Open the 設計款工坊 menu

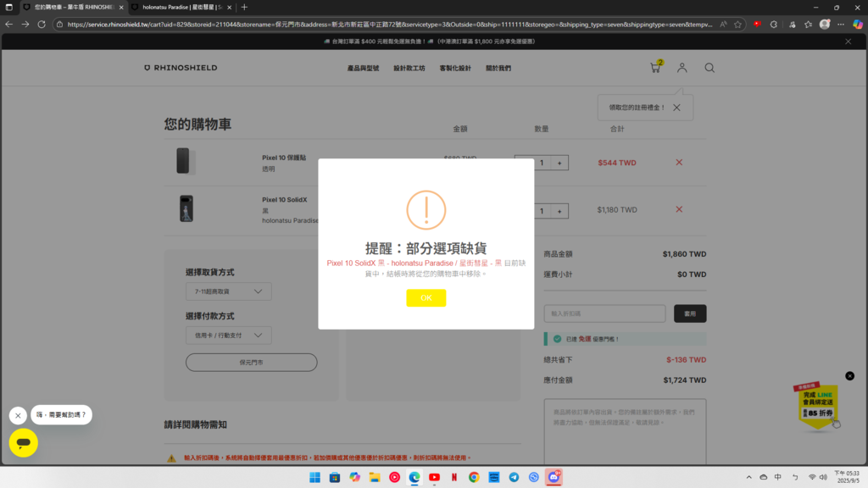[x=409, y=68]
